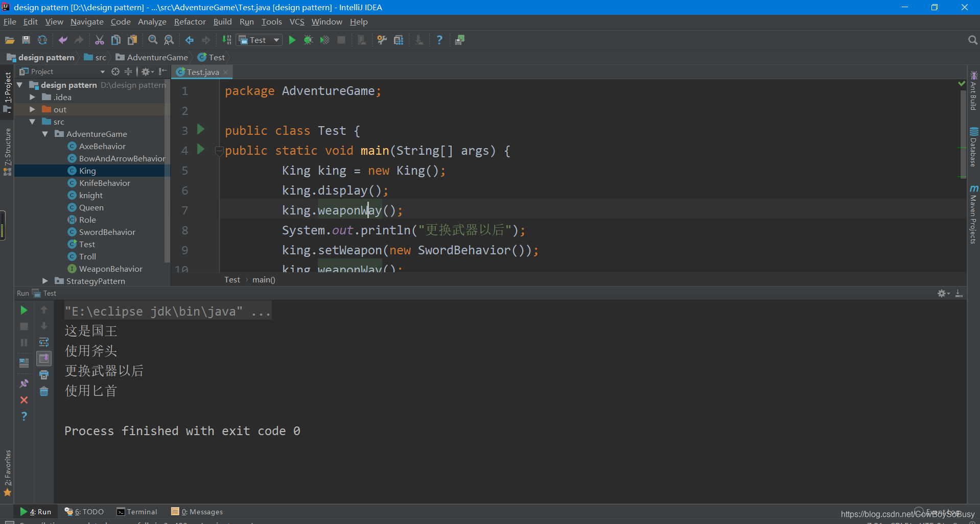Open Run panel gear settings dropdown
The height and width of the screenshot is (524, 980).
pos(943,293)
